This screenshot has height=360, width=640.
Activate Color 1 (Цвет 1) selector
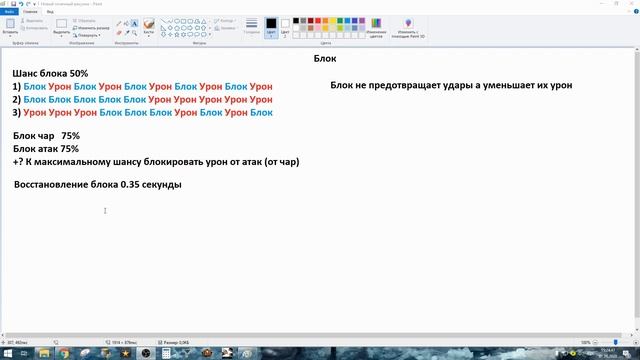point(271,27)
